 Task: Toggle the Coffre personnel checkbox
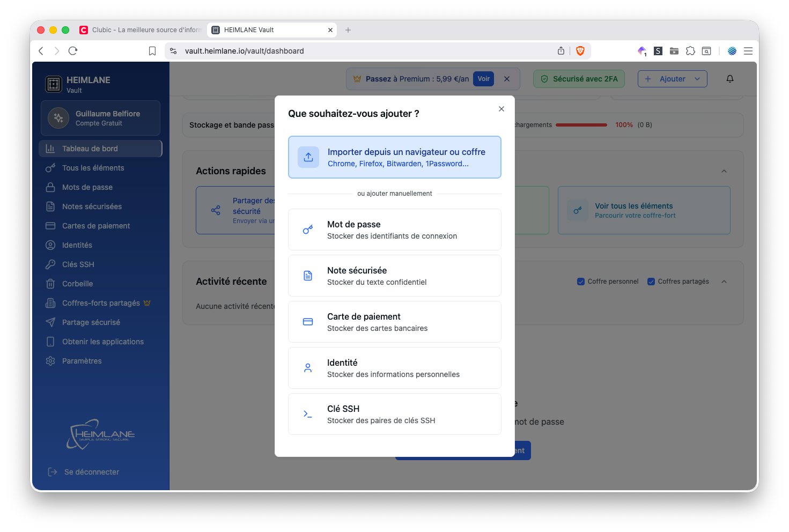pyautogui.click(x=580, y=282)
